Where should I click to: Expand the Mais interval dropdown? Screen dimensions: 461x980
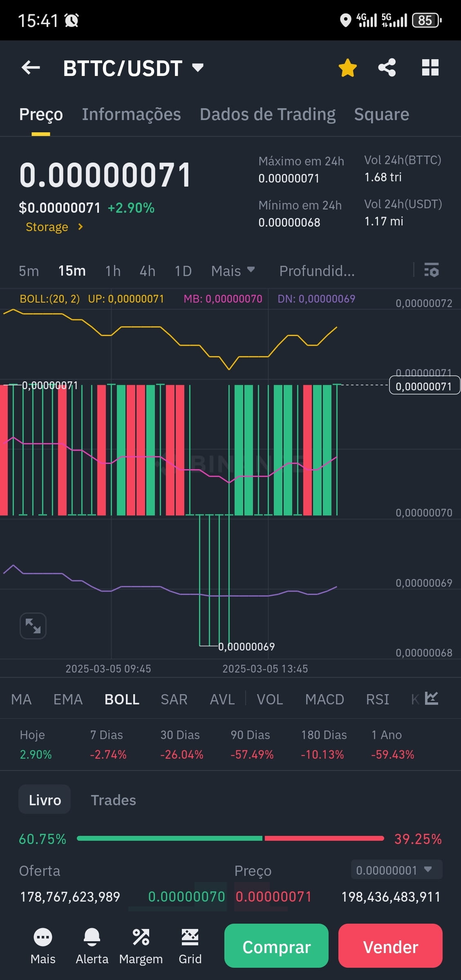(x=233, y=271)
